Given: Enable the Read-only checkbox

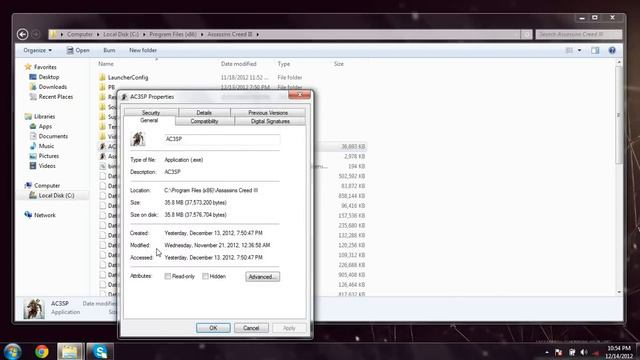Looking at the screenshot, I should (167, 276).
